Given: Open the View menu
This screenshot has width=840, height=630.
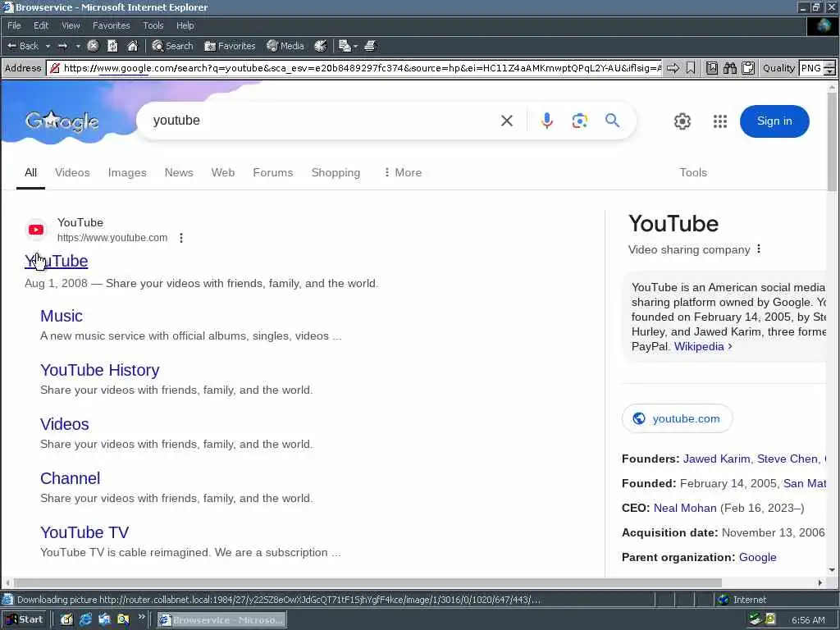Looking at the screenshot, I should point(71,25).
